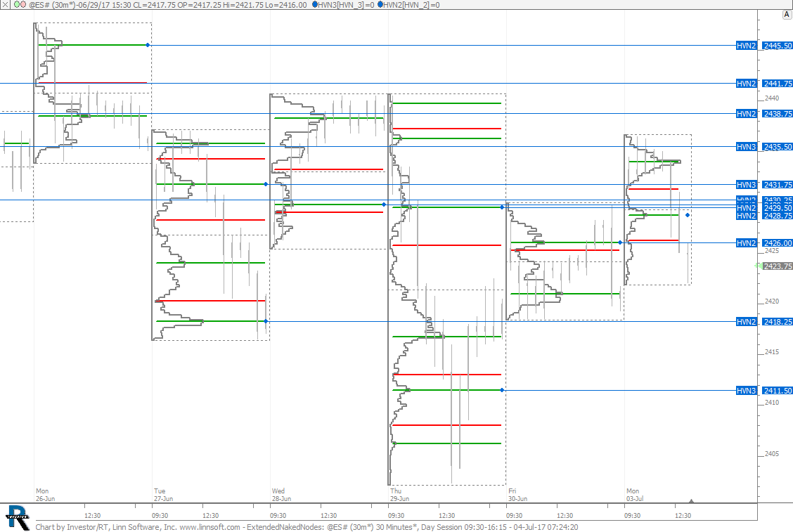Click the blue diamond on the 2411.50 line
793x532 pixels.
(x=502, y=390)
